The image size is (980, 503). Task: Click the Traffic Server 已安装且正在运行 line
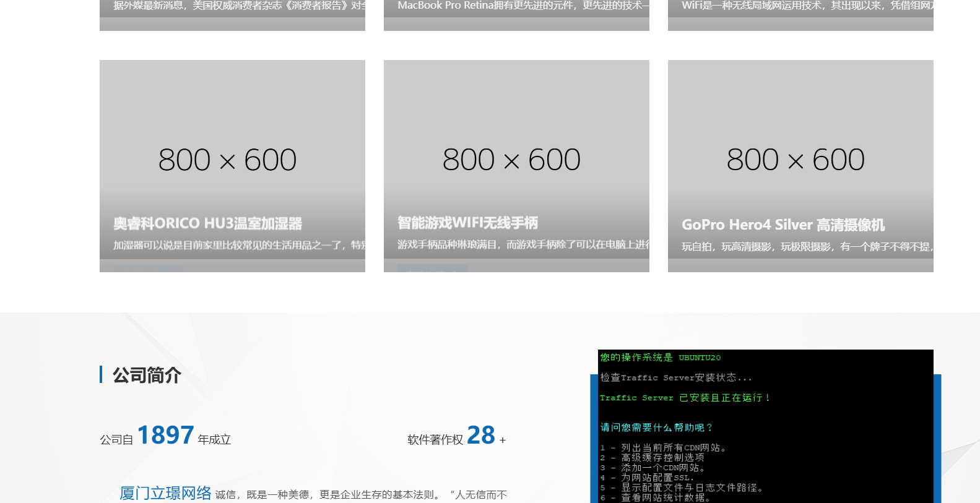685,398
